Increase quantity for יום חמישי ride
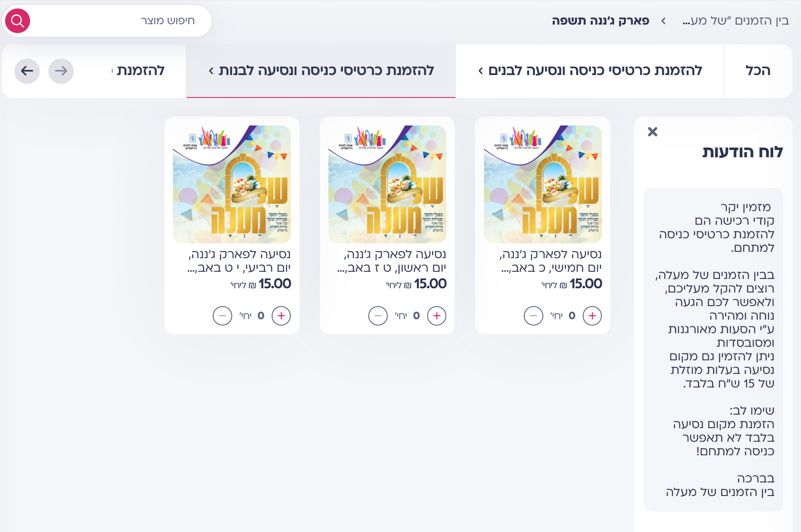The width and height of the screenshot is (801, 532). pos(592,316)
